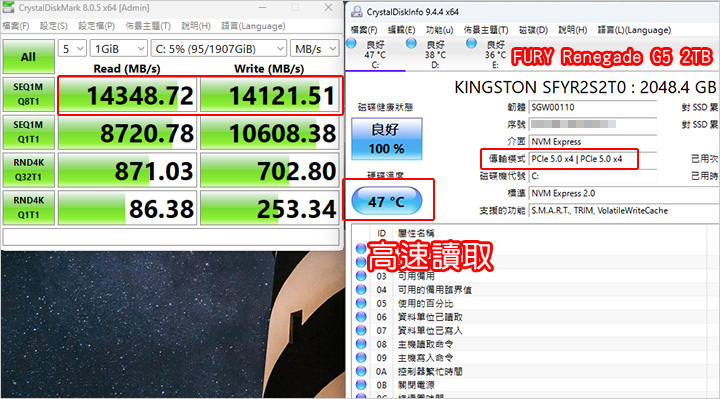This screenshot has height=399, width=720.
Task: Click the SEQ1M Q1T1 read result 8720.78
Action: coord(127,133)
